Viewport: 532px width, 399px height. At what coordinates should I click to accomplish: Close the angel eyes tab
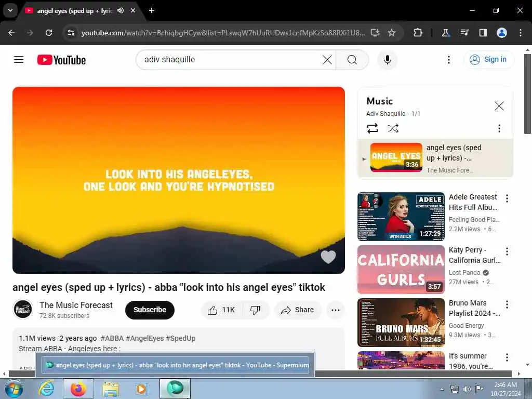[x=133, y=11]
